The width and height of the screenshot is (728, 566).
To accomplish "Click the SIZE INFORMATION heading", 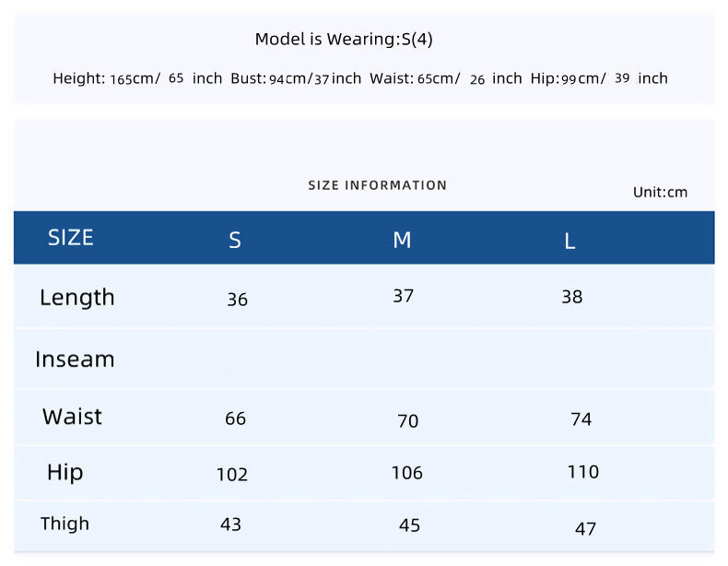I will pos(378,185).
